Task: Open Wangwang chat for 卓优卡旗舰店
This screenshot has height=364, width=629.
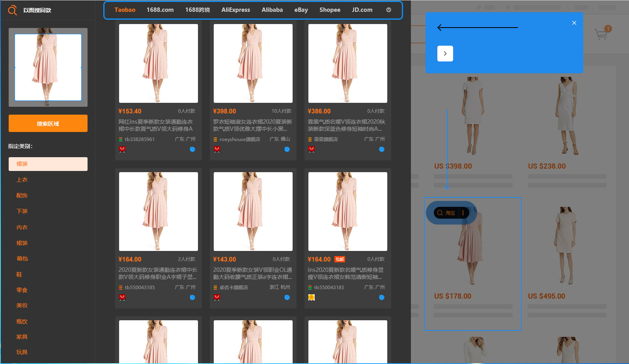Action: 287,297
